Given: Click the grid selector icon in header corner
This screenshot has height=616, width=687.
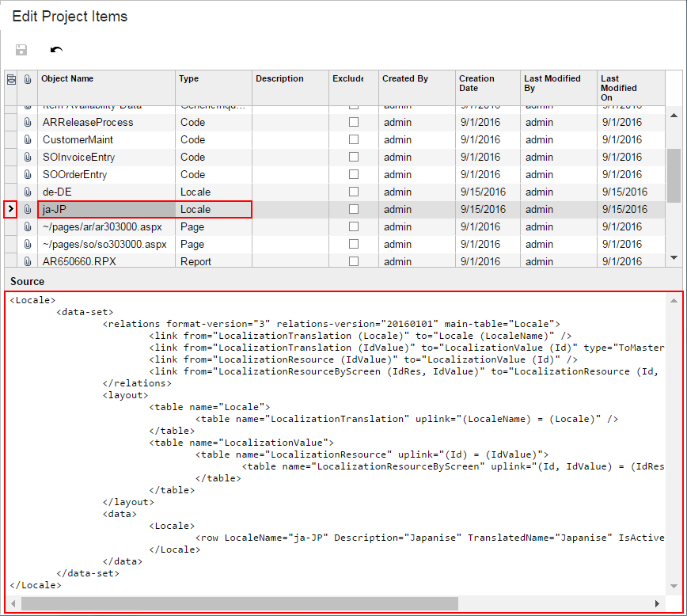Looking at the screenshot, I should click(x=11, y=79).
